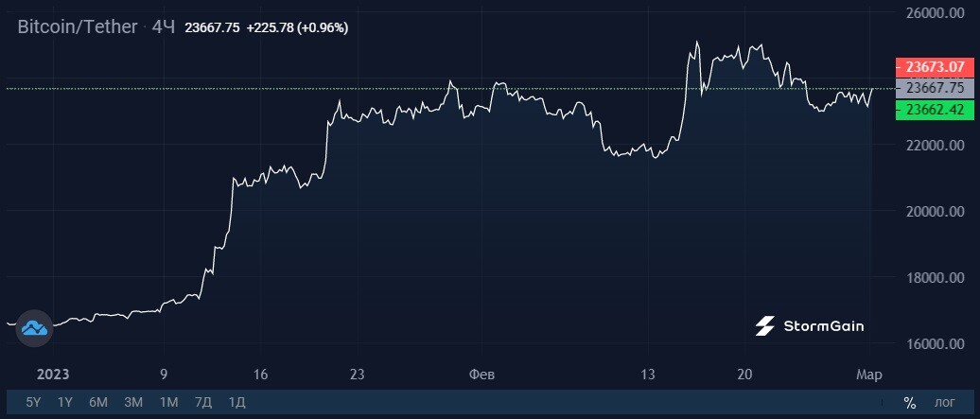Switch to 6M time range
Viewport: 980px width, 419px height.
[98, 402]
